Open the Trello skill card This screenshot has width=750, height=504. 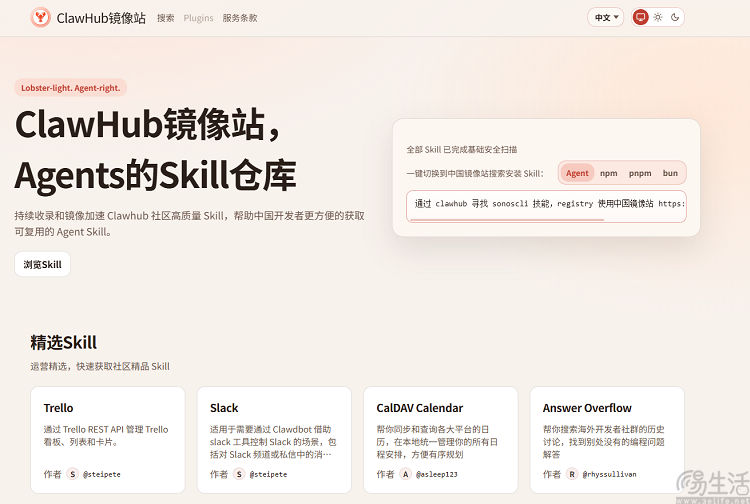pyautogui.click(x=108, y=440)
